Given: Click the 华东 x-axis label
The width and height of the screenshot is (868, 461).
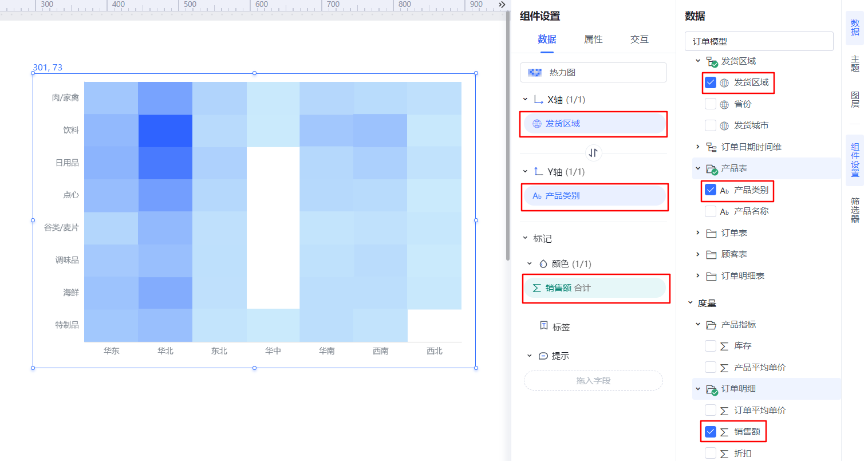Looking at the screenshot, I should pyautogui.click(x=112, y=351).
